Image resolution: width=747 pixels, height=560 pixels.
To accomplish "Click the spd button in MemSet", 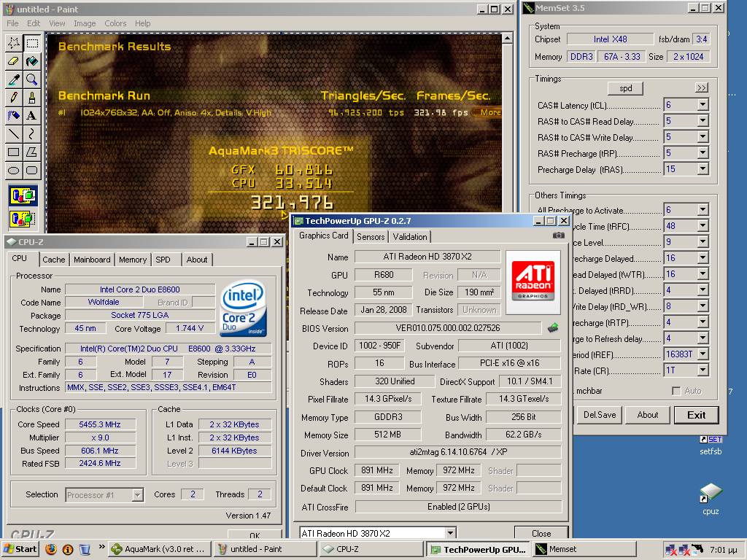I will tap(625, 88).
